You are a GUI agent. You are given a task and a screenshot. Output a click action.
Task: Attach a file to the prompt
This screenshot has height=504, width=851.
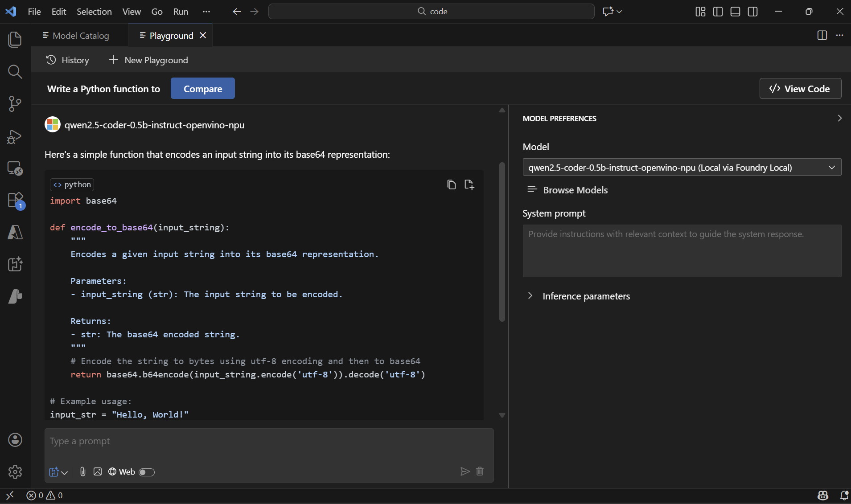pos(83,471)
